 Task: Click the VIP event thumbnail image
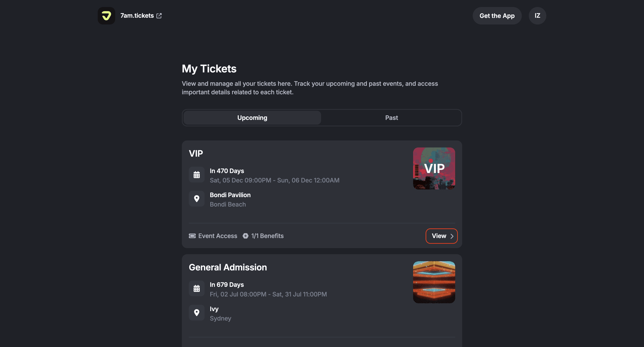434,168
